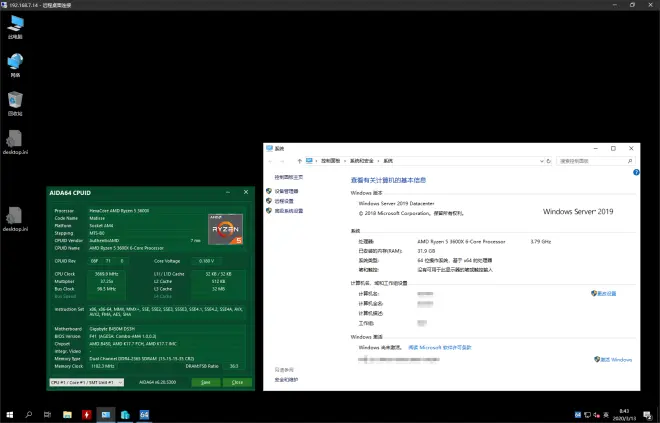Refresh the System window address bar
The width and height of the screenshot is (660, 423).
(548, 161)
